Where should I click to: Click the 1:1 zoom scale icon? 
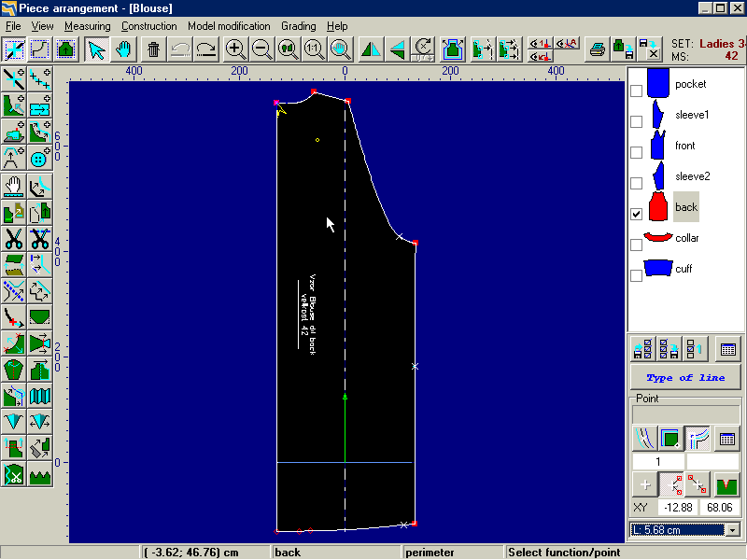(x=314, y=49)
